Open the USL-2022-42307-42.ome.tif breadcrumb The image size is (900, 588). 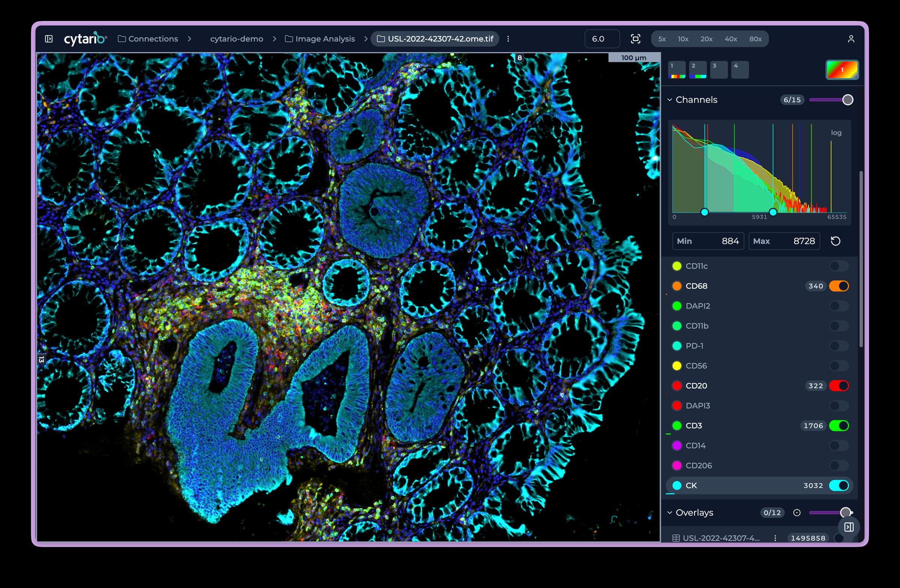click(x=435, y=39)
